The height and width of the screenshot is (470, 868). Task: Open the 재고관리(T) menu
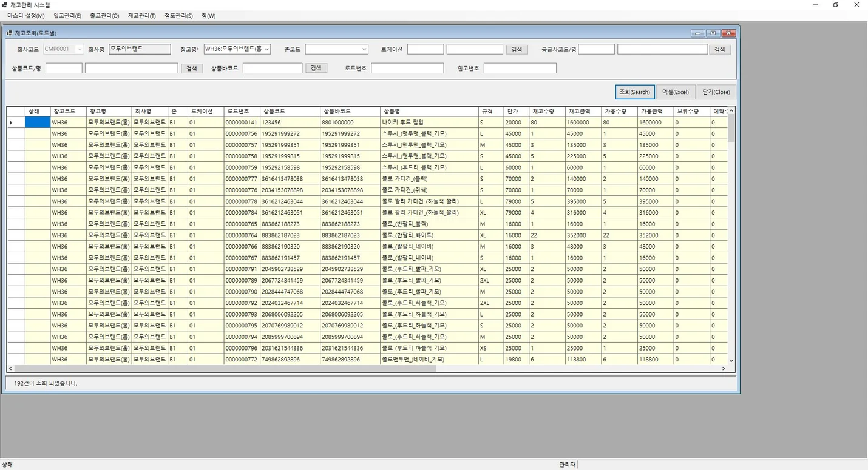click(142, 16)
